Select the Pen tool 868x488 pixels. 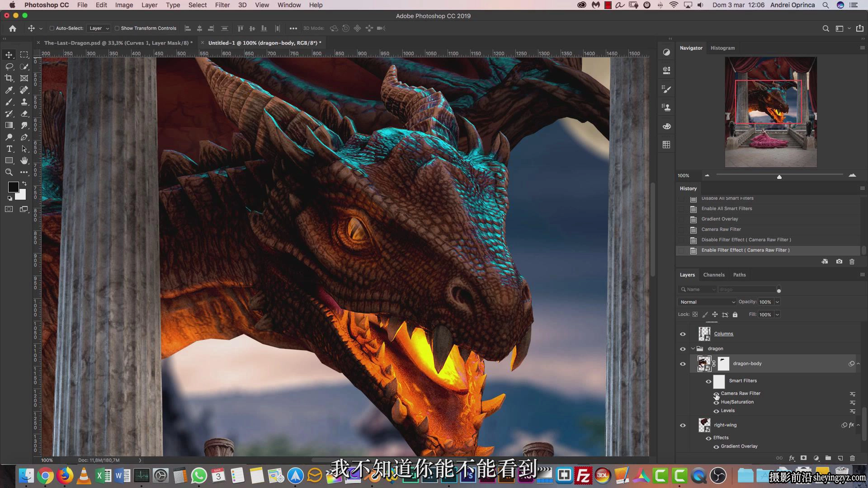point(24,137)
